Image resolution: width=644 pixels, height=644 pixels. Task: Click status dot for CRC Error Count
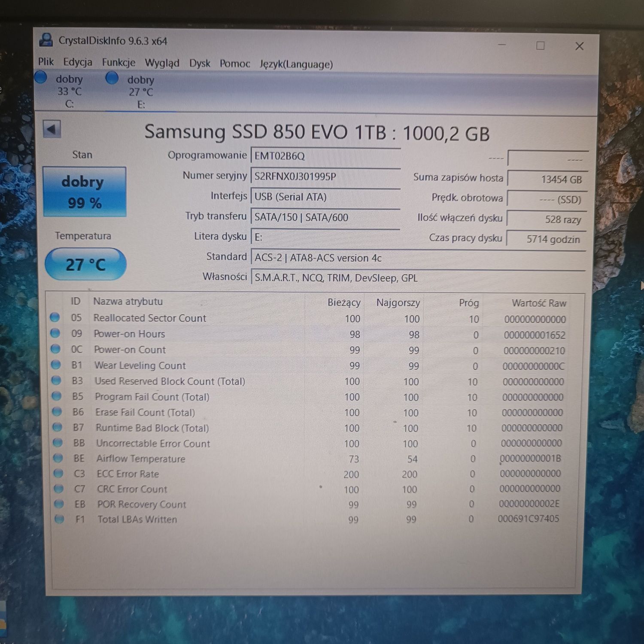coord(59,488)
